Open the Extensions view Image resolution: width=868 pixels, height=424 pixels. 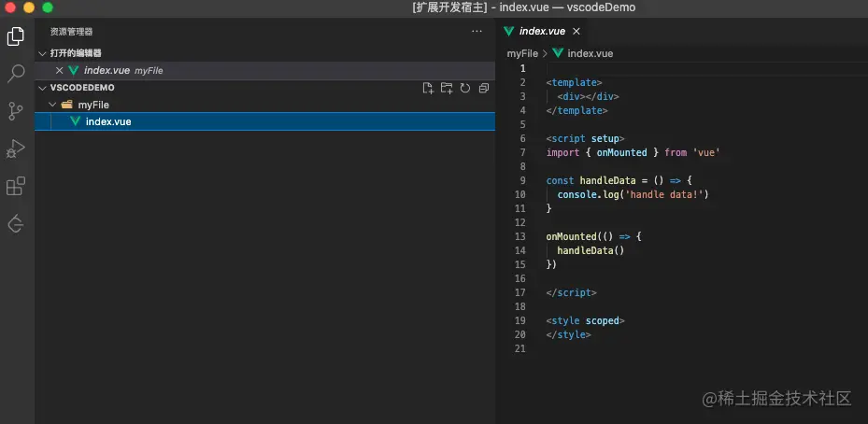click(x=16, y=186)
